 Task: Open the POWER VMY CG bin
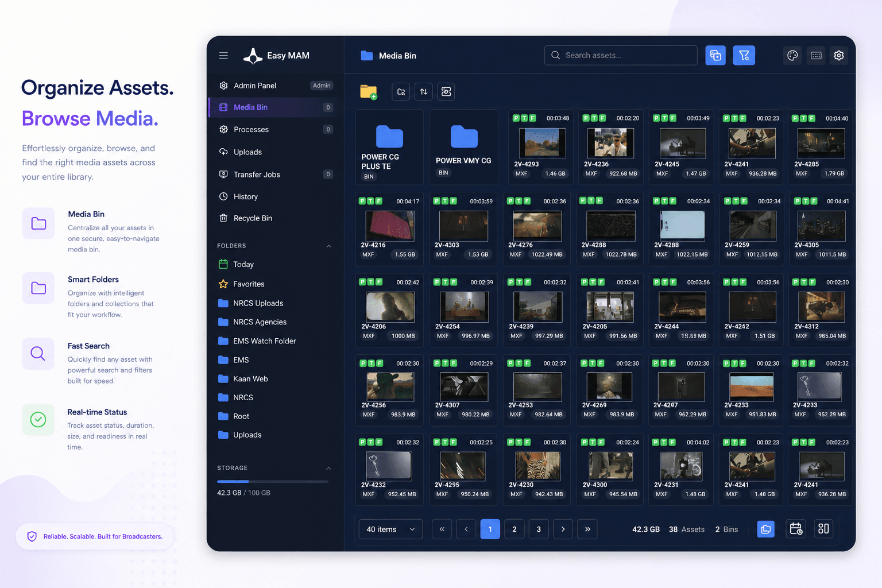tap(464, 147)
